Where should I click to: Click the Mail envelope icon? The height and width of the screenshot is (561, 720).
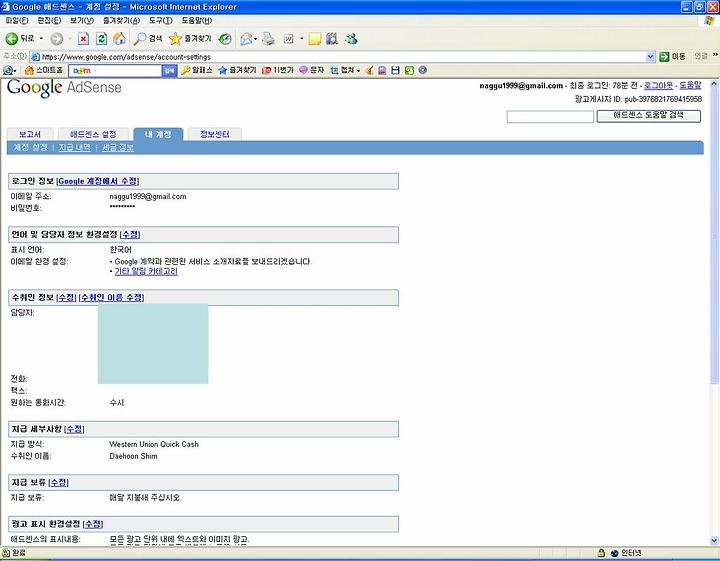click(246, 39)
